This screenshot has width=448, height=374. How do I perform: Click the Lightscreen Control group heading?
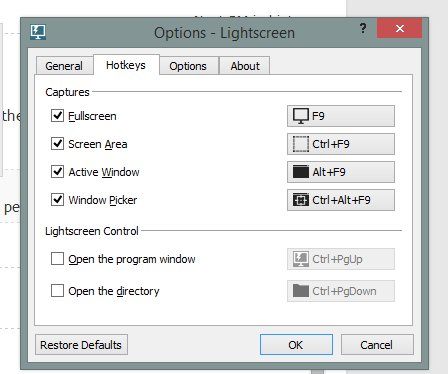[x=92, y=231]
